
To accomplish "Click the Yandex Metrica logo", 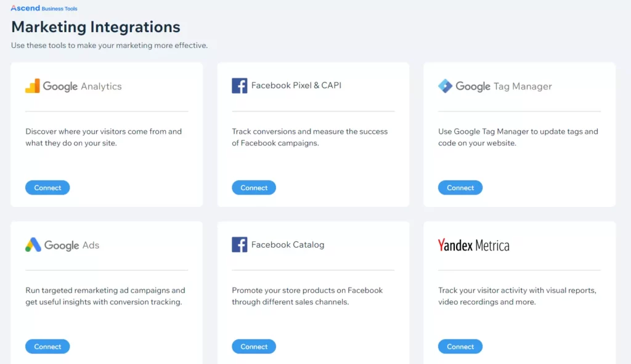I will coord(473,245).
